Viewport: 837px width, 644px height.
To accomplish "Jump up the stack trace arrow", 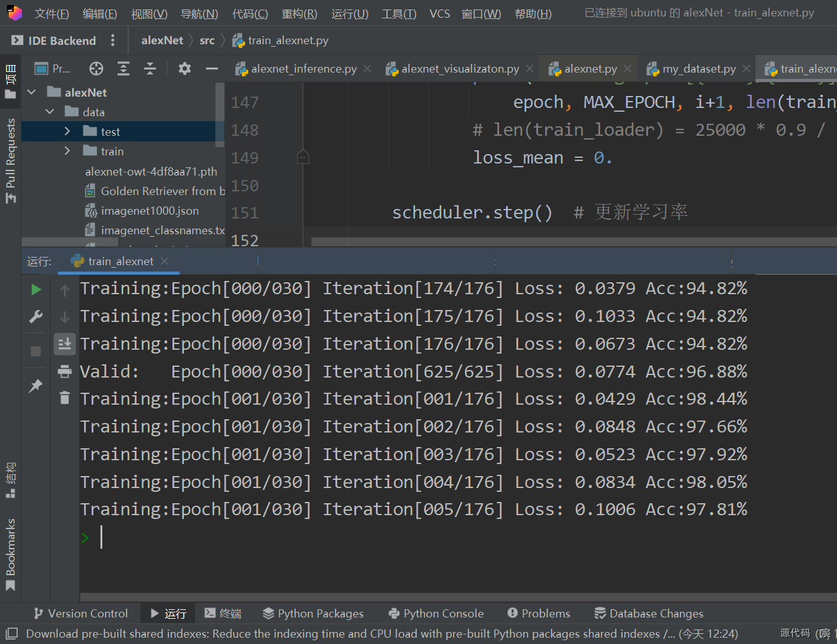I will pyautogui.click(x=64, y=290).
